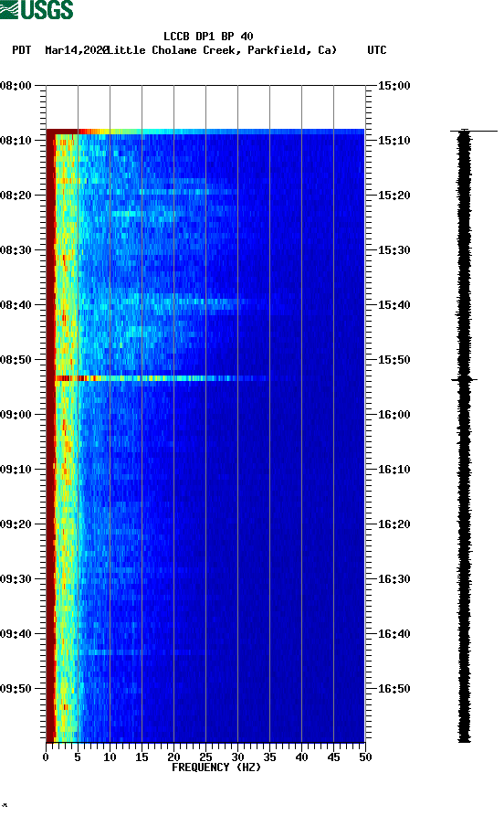Viewport: 504px width, 815px height.
Task: Click 'Little Cholame Creek, Parkfield, Ca)' text
Action: (222, 50)
